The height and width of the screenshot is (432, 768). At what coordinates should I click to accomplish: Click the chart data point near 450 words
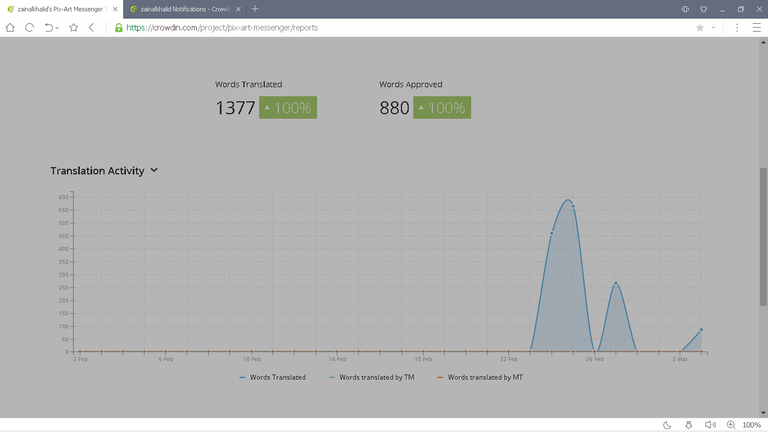552,233
